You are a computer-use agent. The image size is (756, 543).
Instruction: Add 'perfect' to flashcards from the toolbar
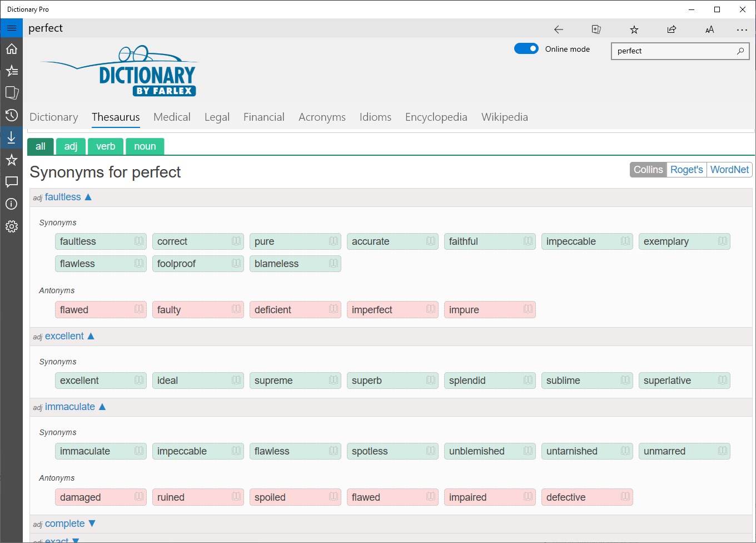(x=596, y=29)
